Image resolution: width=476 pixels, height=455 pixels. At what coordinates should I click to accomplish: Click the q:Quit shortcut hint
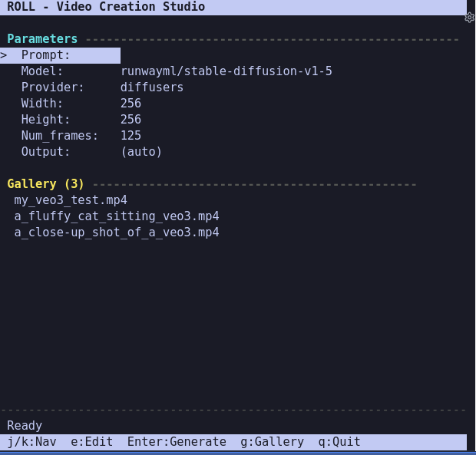tap(339, 442)
